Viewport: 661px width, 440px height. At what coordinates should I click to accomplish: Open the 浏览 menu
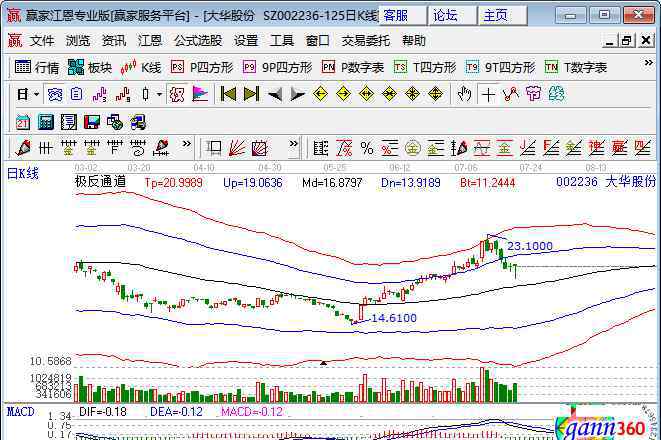[78, 41]
